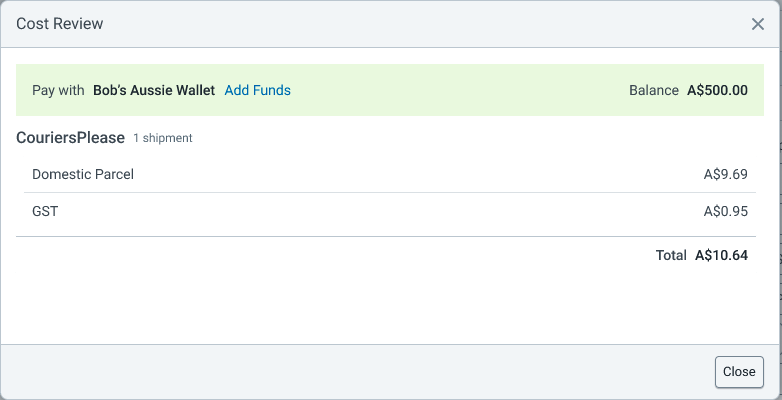Click the Balance label

(x=654, y=90)
